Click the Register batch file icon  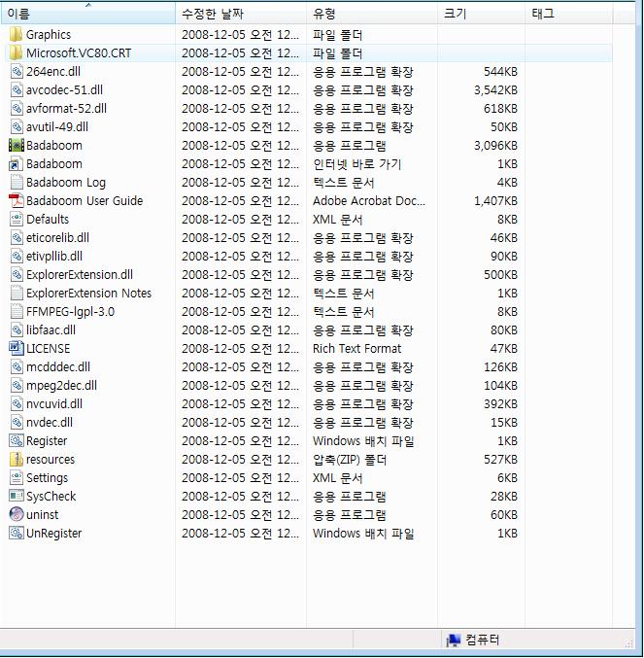pyautogui.click(x=17, y=440)
